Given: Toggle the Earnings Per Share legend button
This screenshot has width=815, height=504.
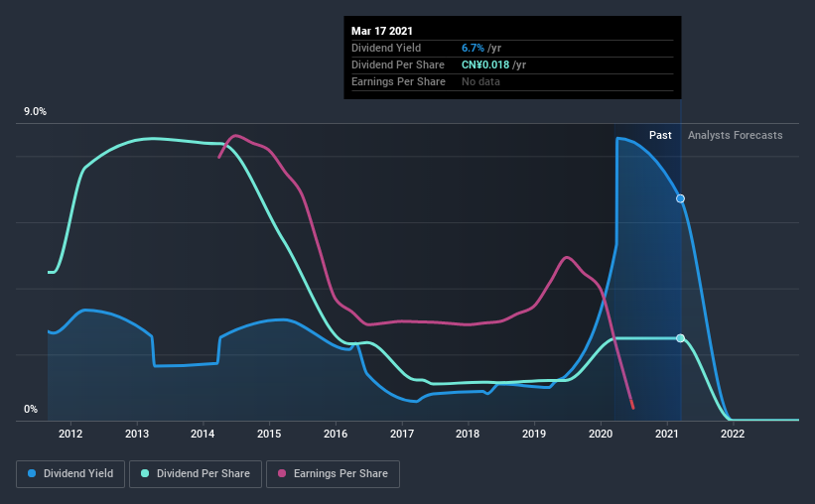Looking at the screenshot, I should [333, 474].
